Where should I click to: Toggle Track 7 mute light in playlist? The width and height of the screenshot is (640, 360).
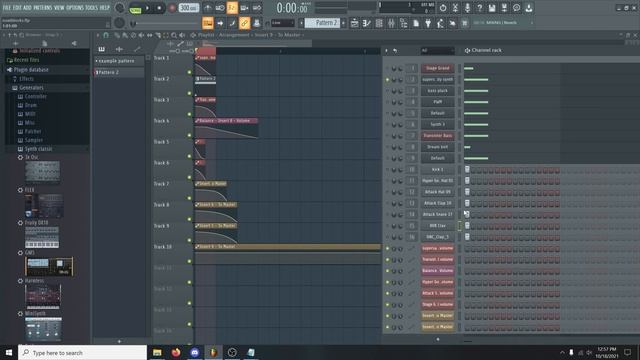tap(189, 198)
